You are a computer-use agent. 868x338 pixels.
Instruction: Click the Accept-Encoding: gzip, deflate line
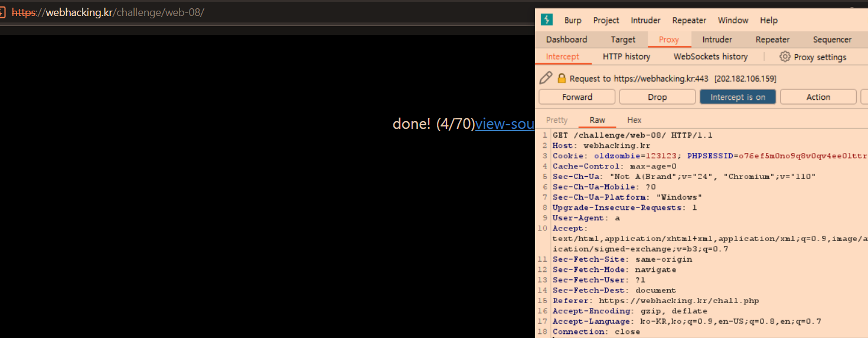pos(629,311)
